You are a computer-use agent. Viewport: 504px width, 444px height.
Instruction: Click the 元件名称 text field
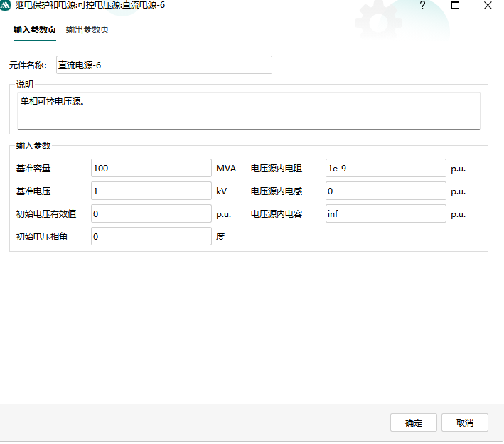163,65
